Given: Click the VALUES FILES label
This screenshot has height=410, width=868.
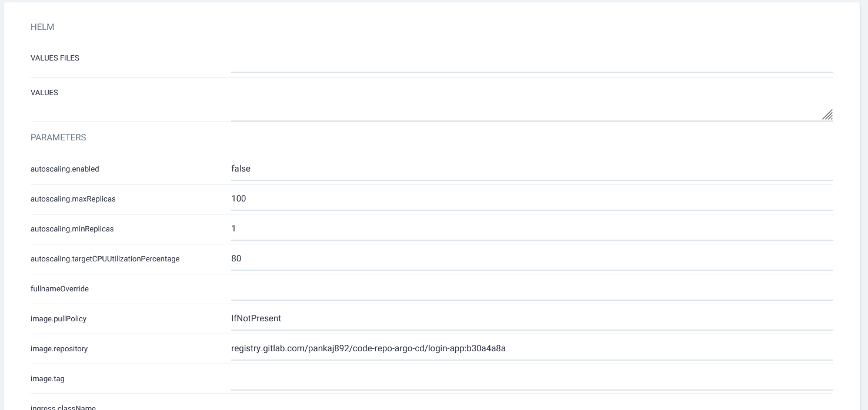Looking at the screenshot, I should click(x=55, y=58).
